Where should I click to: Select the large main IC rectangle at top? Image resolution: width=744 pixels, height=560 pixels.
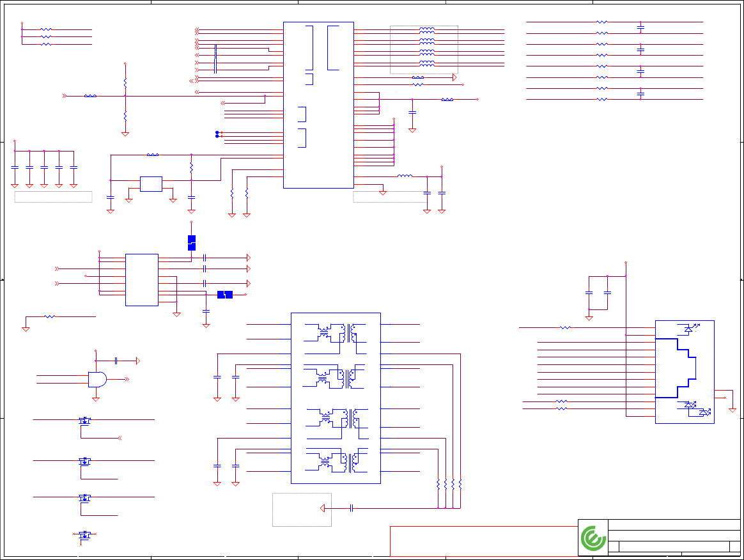tap(318, 105)
